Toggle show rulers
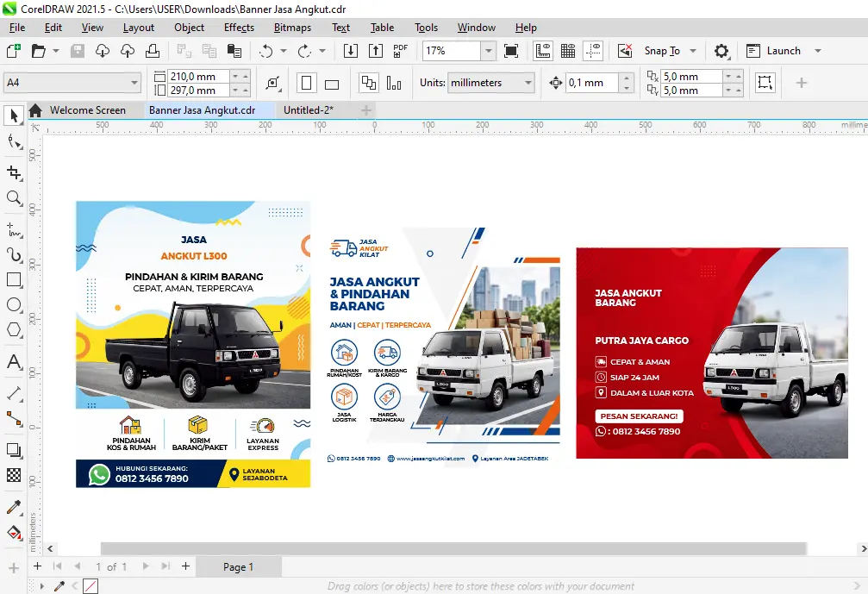The image size is (868, 594). 542,51
